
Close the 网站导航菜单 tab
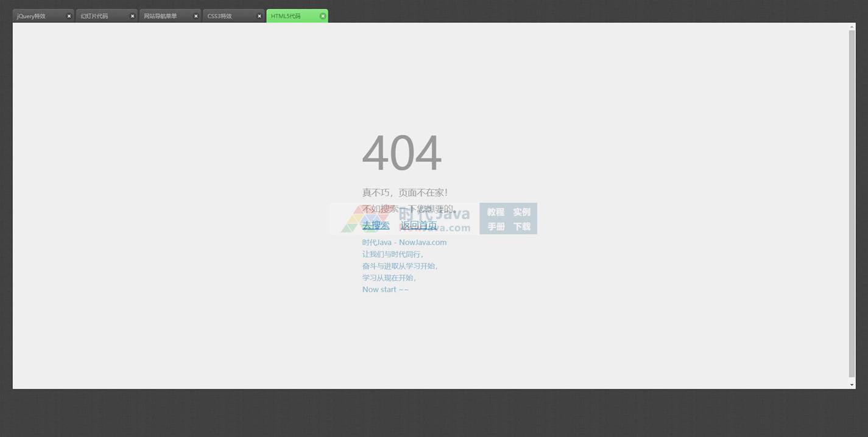pos(196,16)
